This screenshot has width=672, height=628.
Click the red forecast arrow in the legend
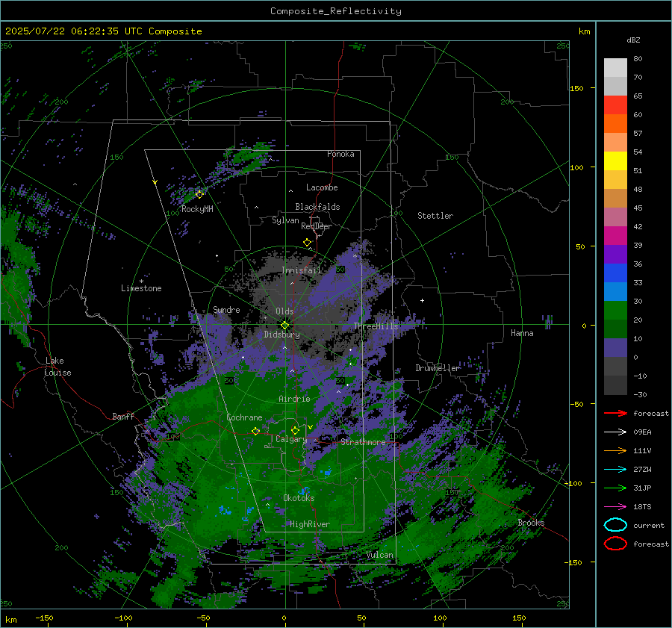point(615,413)
